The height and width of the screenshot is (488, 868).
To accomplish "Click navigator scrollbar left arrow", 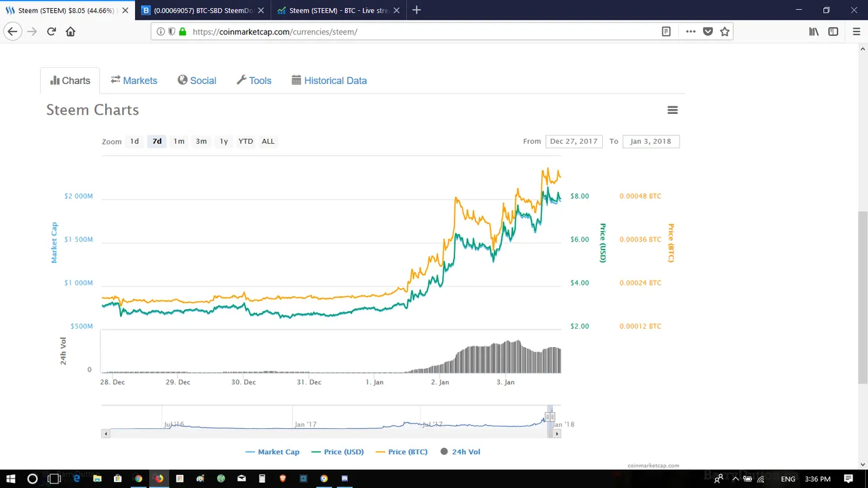I will [105, 433].
